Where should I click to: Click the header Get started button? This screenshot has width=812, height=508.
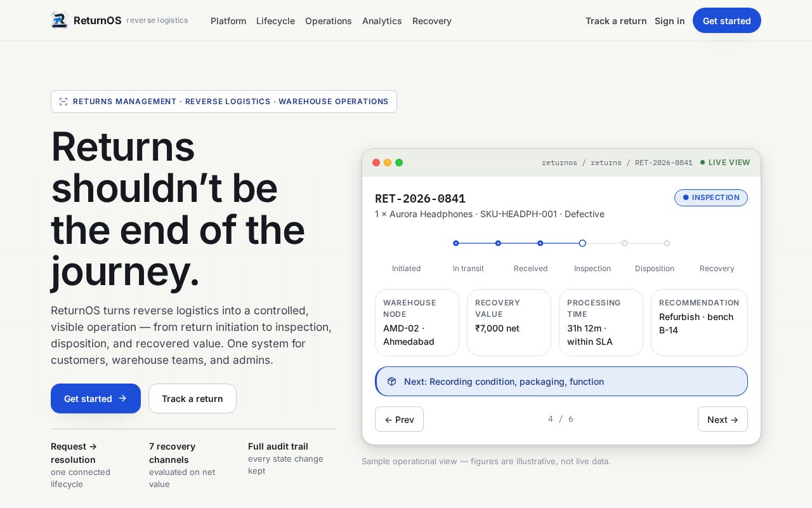(x=727, y=20)
